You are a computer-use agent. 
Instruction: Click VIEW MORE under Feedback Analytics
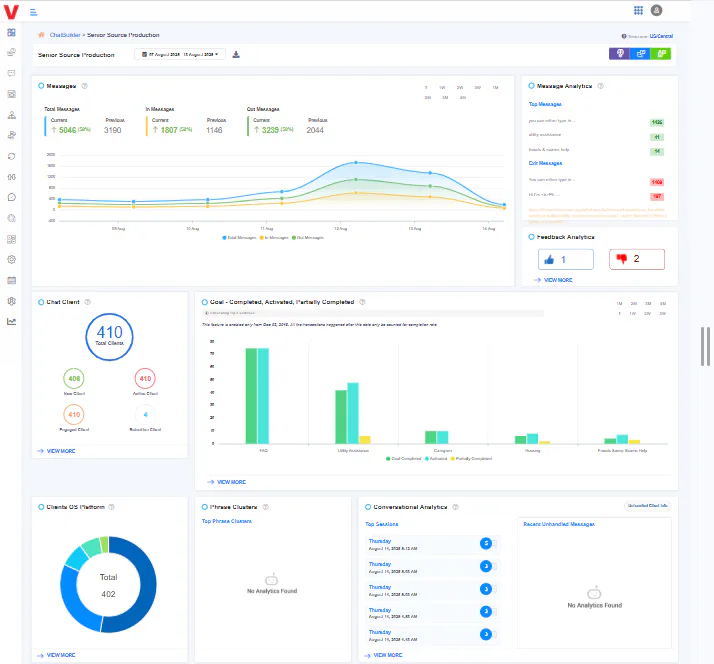[x=558, y=280]
